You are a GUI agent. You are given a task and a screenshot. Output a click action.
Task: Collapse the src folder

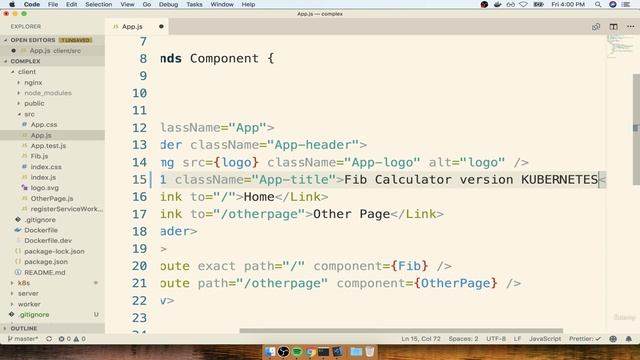pyautogui.click(x=29, y=114)
